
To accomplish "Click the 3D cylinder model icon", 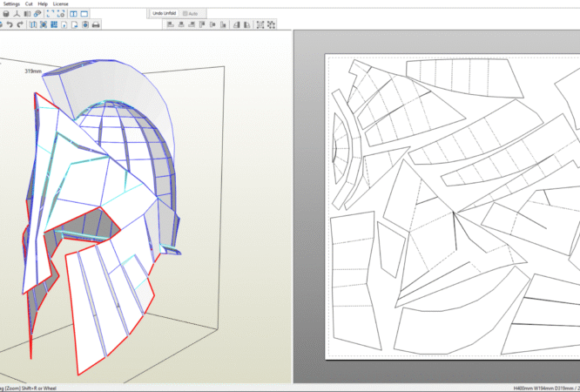I will click(8, 15).
